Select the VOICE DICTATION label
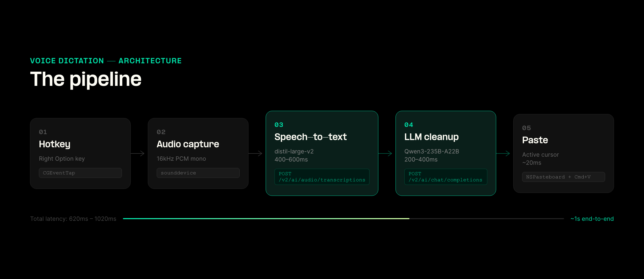 pyautogui.click(x=67, y=61)
